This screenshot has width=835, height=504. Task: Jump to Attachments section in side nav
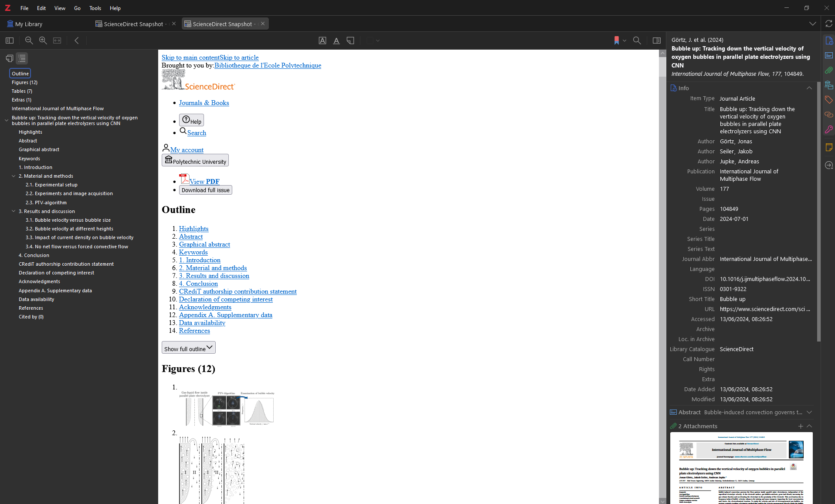[x=828, y=70]
